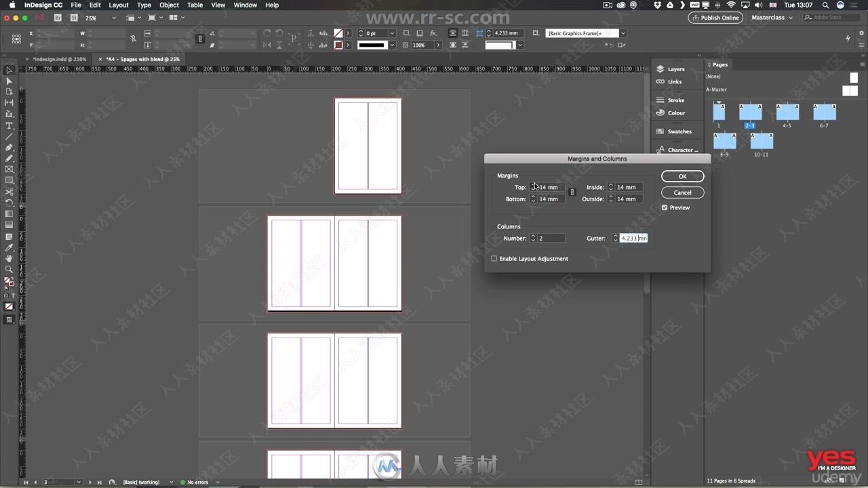Screen dimensions: 868x488
Task: Click the column Number input field
Action: point(551,238)
